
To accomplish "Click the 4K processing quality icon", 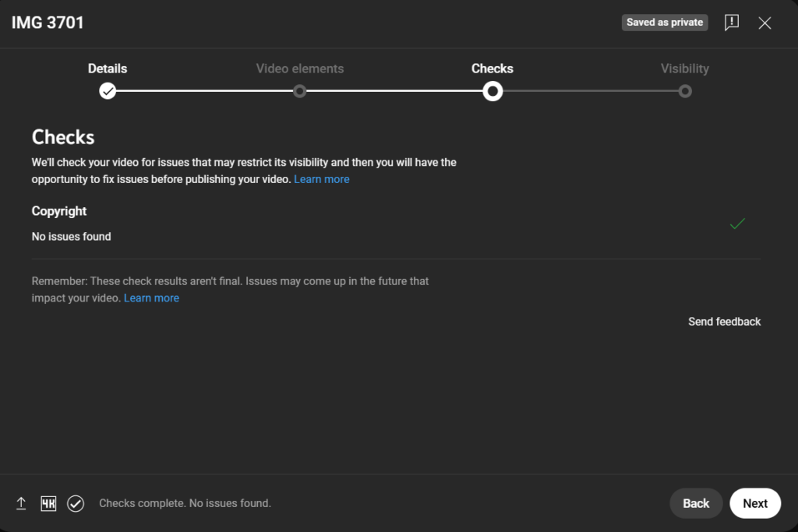I will (x=48, y=503).
